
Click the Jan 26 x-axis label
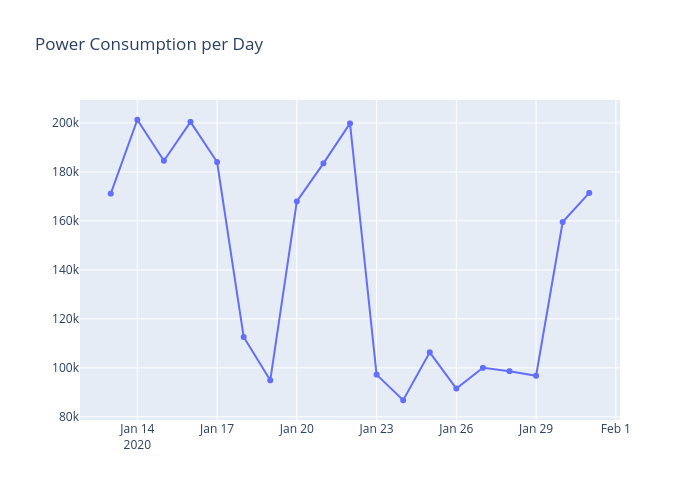point(456,429)
